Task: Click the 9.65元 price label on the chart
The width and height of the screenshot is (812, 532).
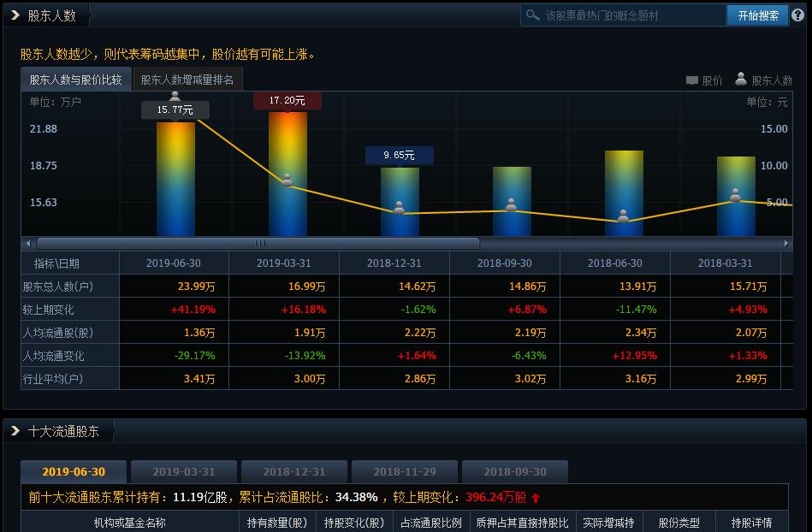Action: [x=399, y=155]
